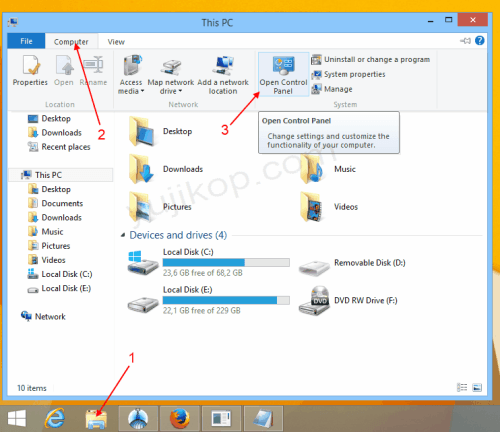Open the Help question mark icon
The height and width of the screenshot is (432, 500).
tap(479, 41)
